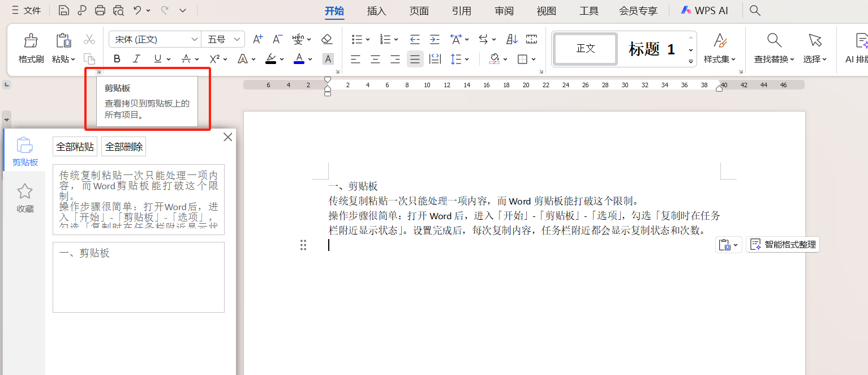Click the 复制 (Copy) icon below Cut
Screen dimensions: 868x375
click(x=89, y=58)
